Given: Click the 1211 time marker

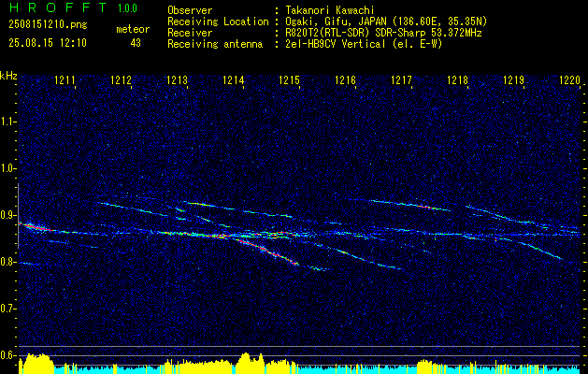Looking at the screenshot, I should pos(65,80).
